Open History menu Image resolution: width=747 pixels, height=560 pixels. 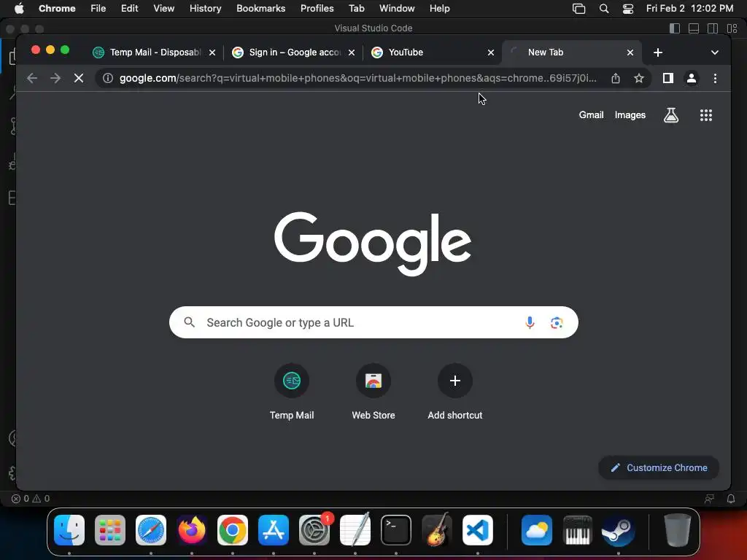pos(205,9)
